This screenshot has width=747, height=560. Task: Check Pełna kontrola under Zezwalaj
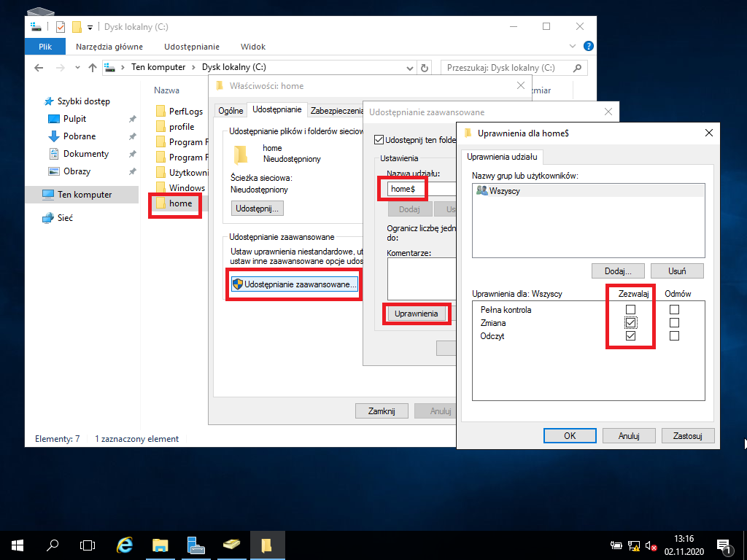click(630, 309)
